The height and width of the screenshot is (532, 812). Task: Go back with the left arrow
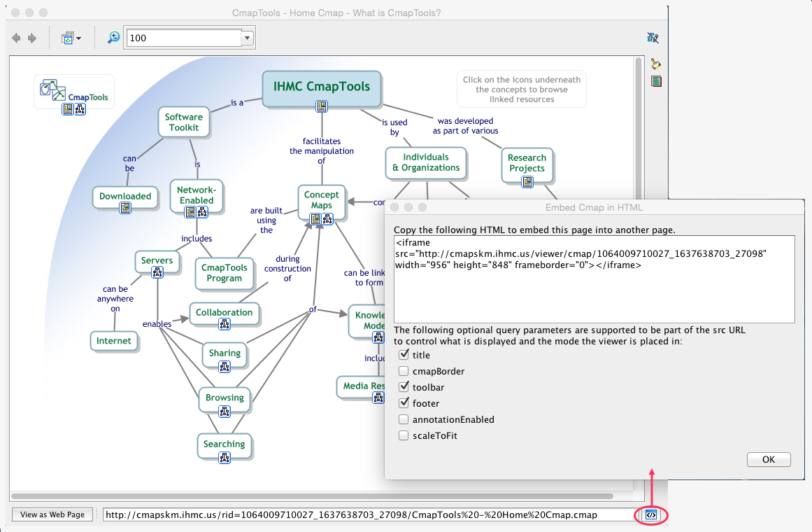pos(16,38)
